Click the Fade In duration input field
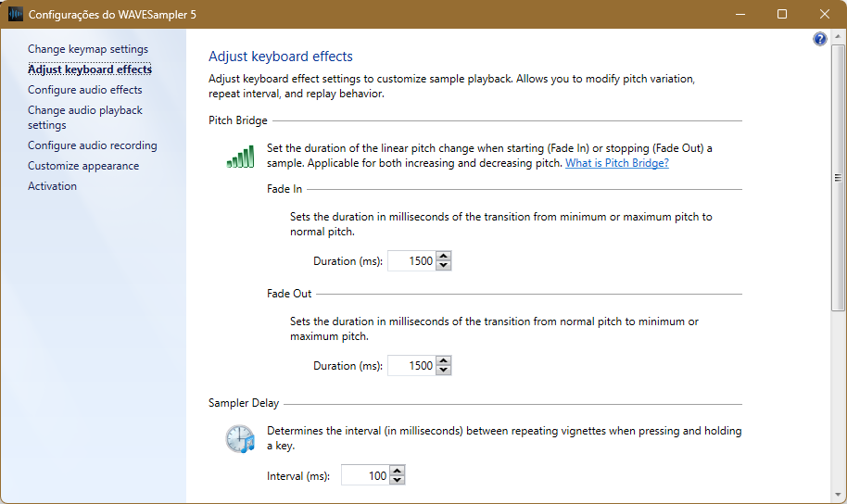Screen dimensions: 847x504 (411, 261)
